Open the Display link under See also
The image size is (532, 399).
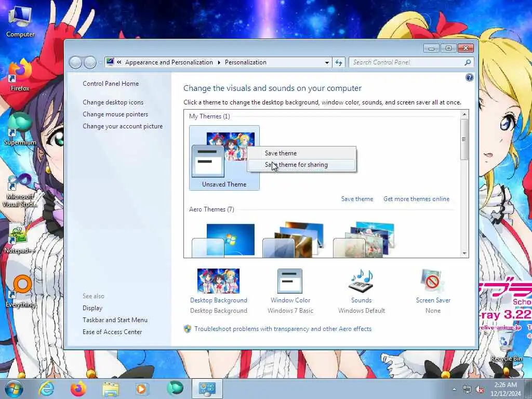click(92, 308)
